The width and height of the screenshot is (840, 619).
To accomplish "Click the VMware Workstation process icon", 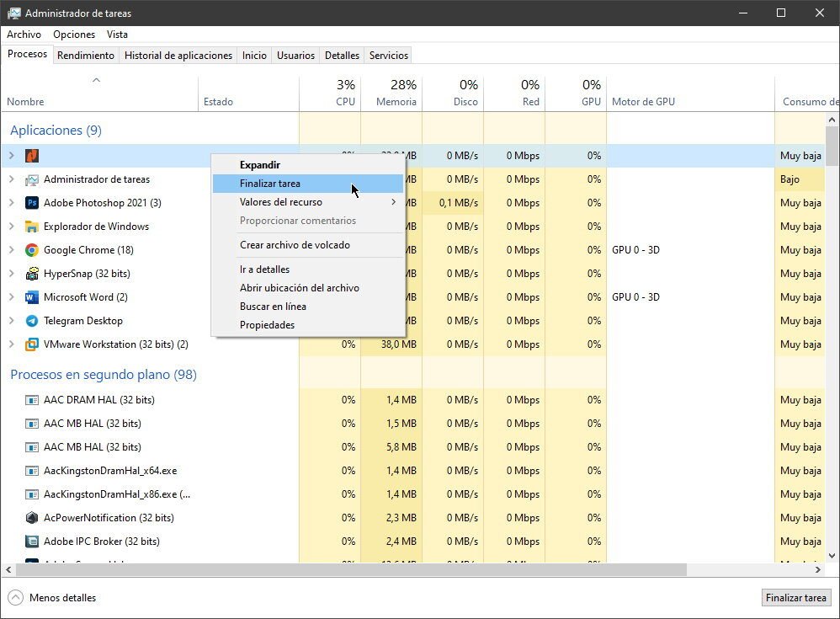I will [x=34, y=344].
